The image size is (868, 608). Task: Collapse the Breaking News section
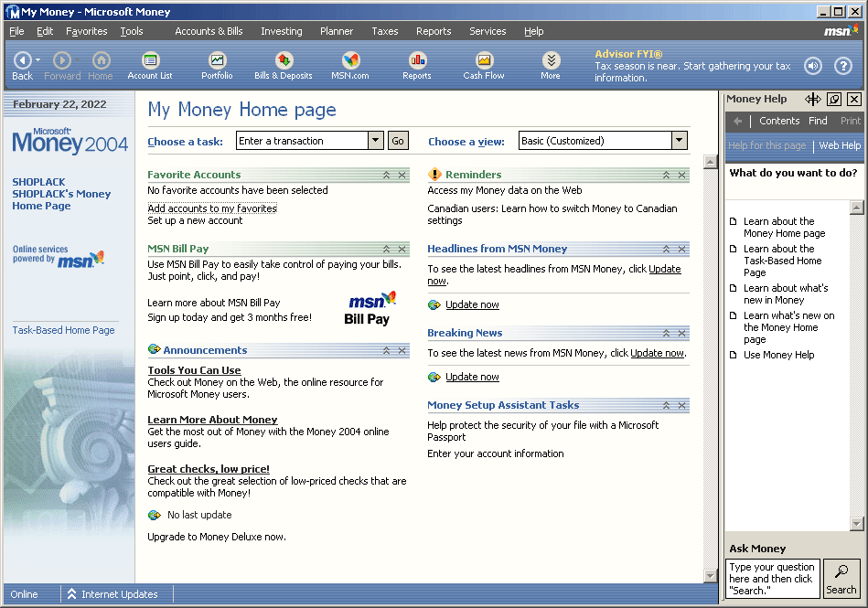667,333
